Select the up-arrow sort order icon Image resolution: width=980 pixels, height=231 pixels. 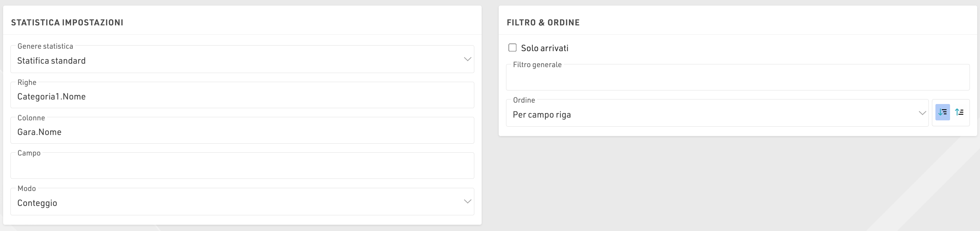coord(959,112)
